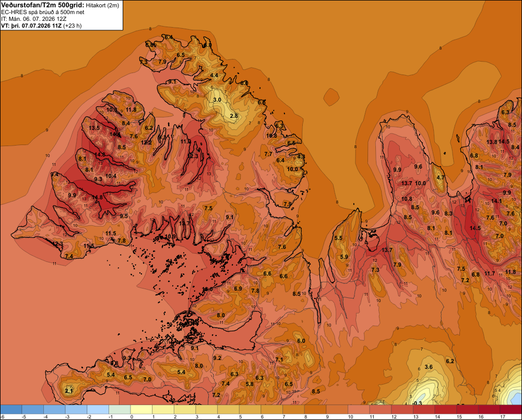The height and width of the screenshot is (420, 522).
Task: Click the title text 'Veðurstofan/T2m 500grid:'
Action: [x=43, y=5]
